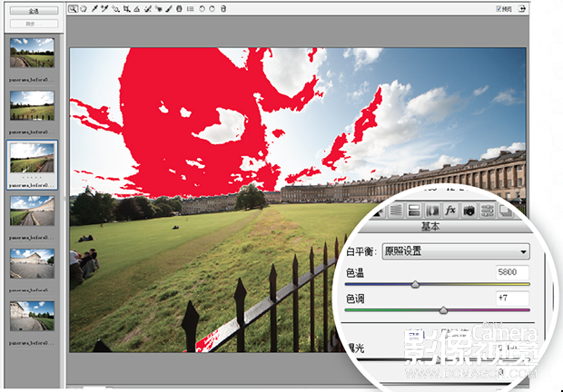Open the Lens Corrections panel tab
Viewport: 563px width, 392px height.
coord(432,211)
